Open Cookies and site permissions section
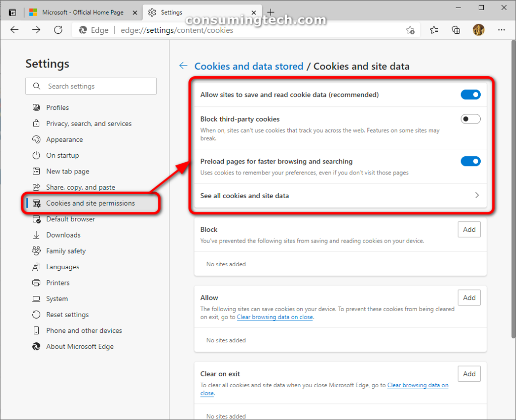This screenshot has height=420, width=516. pyautogui.click(x=91, y=203)
